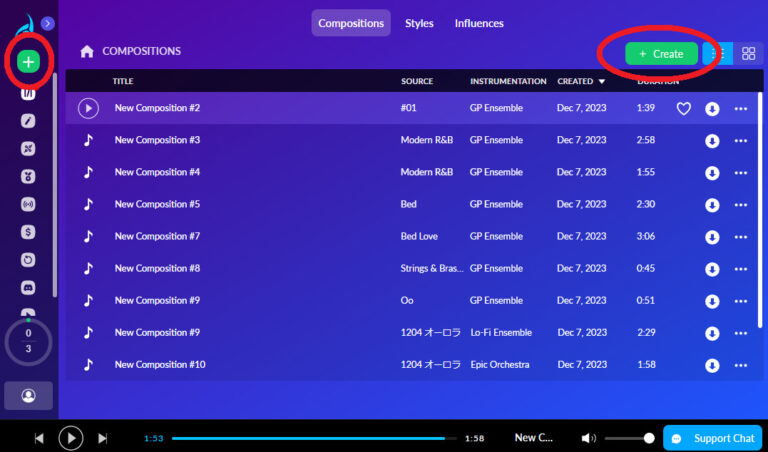Open the user account icon in sidebar
768x452 pixels.
(28, 395)
